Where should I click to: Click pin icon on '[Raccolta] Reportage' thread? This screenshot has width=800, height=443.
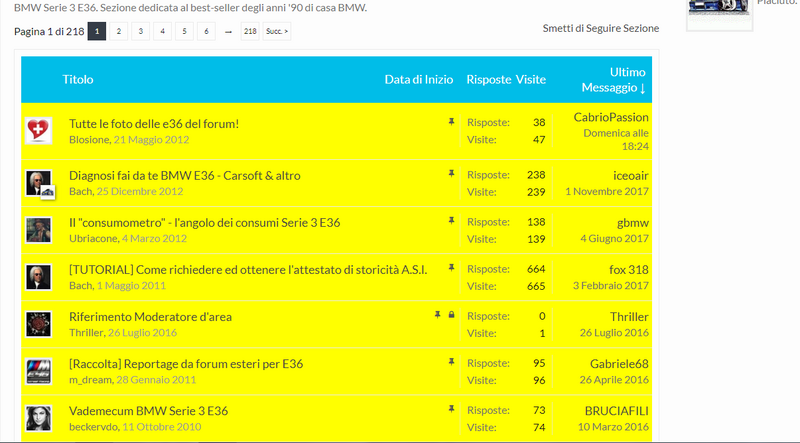coord(451,362)
